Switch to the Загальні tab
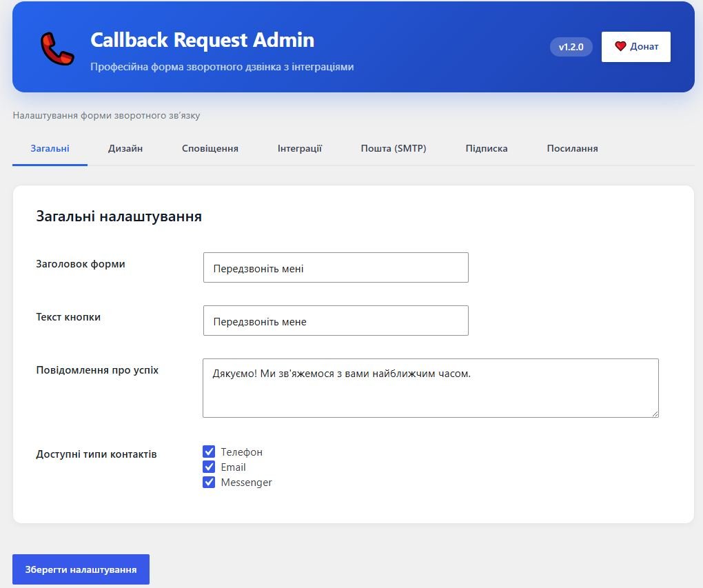 click(x=50, y=148)
